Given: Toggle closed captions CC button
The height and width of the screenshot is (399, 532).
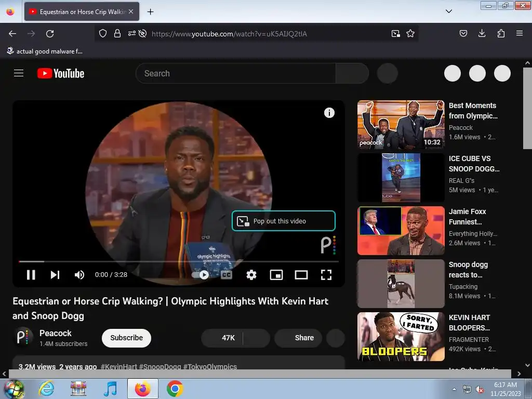Looking at the screenshot, I should [x=227, y=275].
